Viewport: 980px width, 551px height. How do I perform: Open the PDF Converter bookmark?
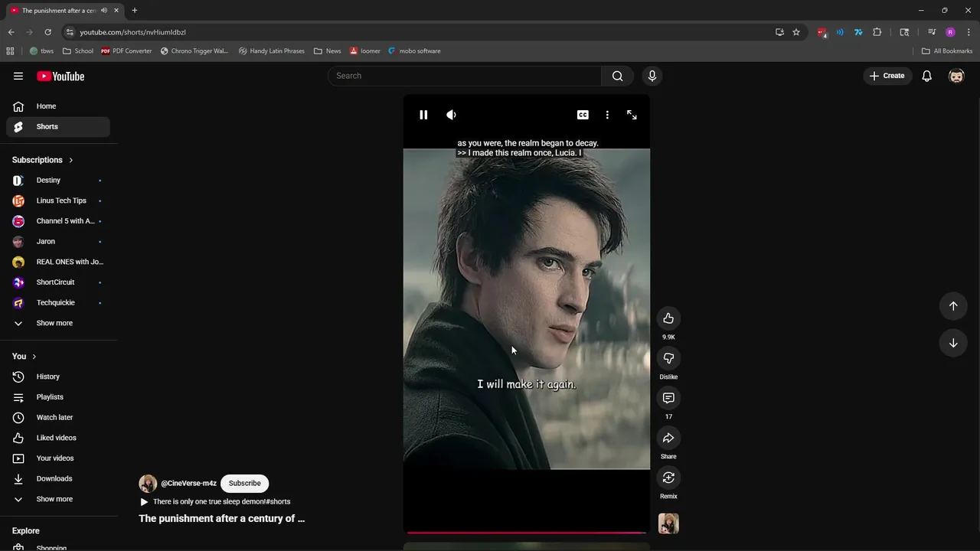coord(126,51)
